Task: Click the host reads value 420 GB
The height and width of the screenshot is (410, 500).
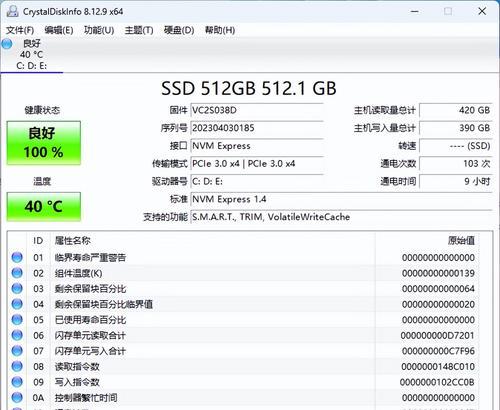Action: click(456, 110)
